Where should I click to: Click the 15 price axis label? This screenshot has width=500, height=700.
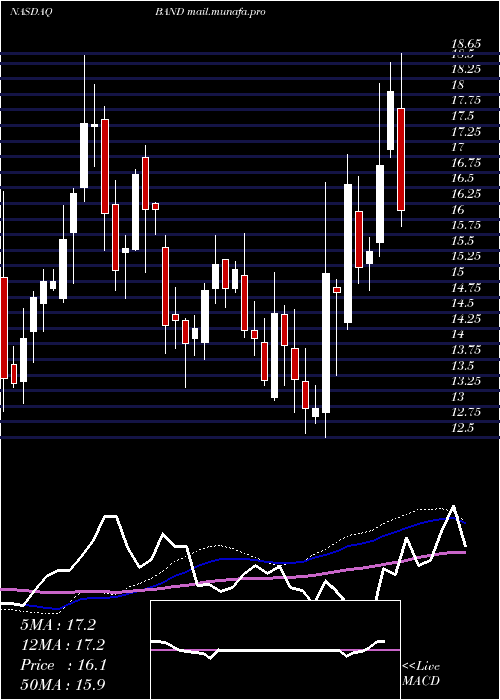point(458,272)
